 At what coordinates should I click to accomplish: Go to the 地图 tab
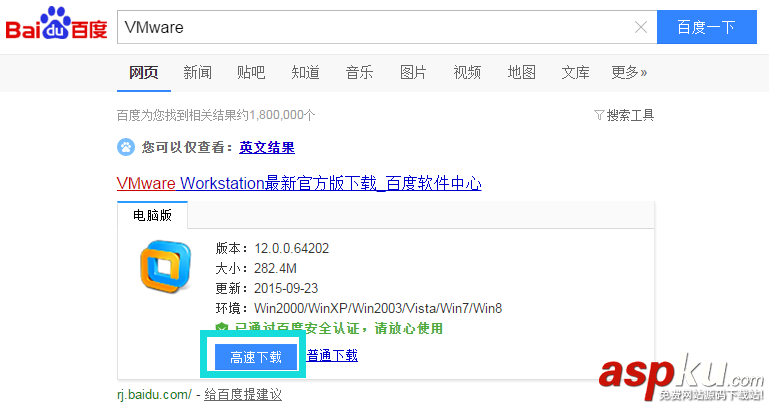[521, 73]
